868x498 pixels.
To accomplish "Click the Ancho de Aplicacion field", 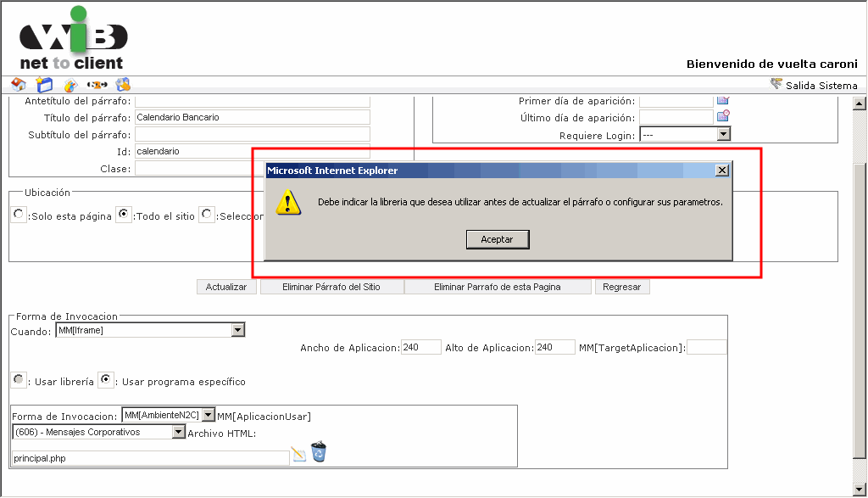I will [421, 347].
